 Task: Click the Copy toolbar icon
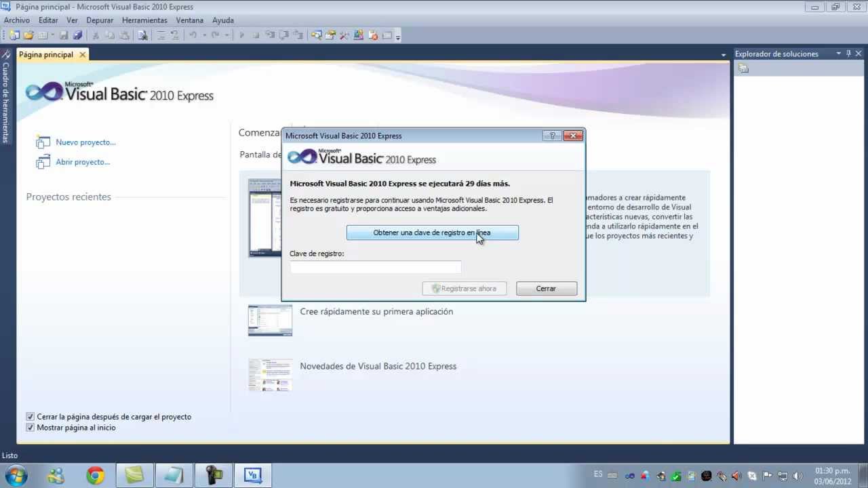pos(110,35)
